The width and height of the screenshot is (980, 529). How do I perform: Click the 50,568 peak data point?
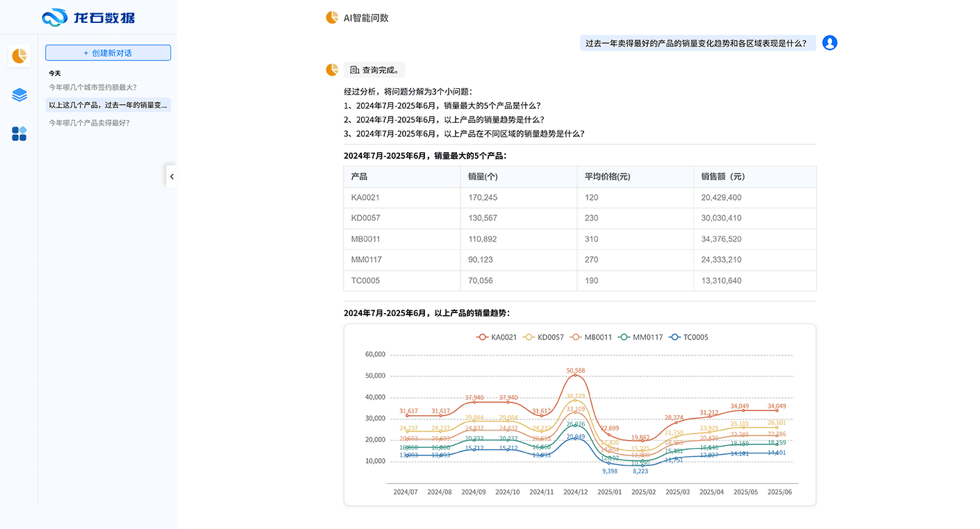point(575,375)
